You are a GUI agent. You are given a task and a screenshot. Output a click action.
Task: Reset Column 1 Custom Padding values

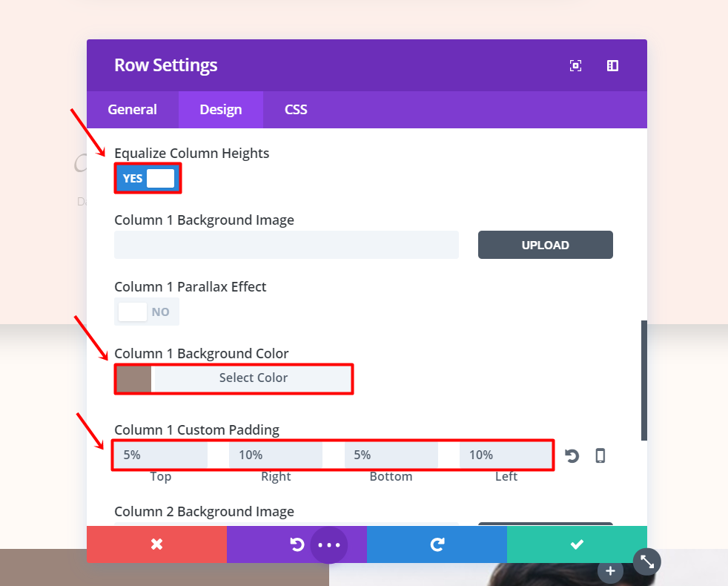click(572, 455)
